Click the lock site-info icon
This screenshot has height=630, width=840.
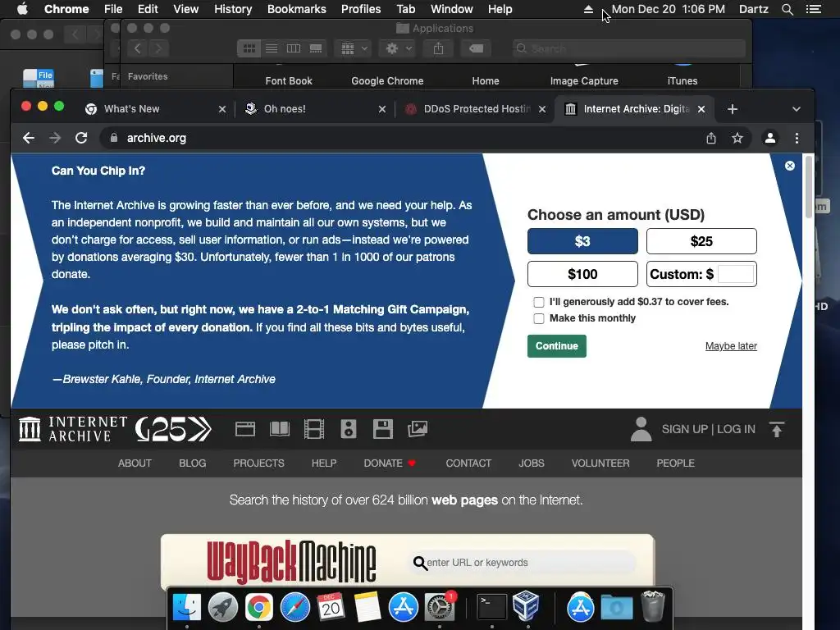113,138
